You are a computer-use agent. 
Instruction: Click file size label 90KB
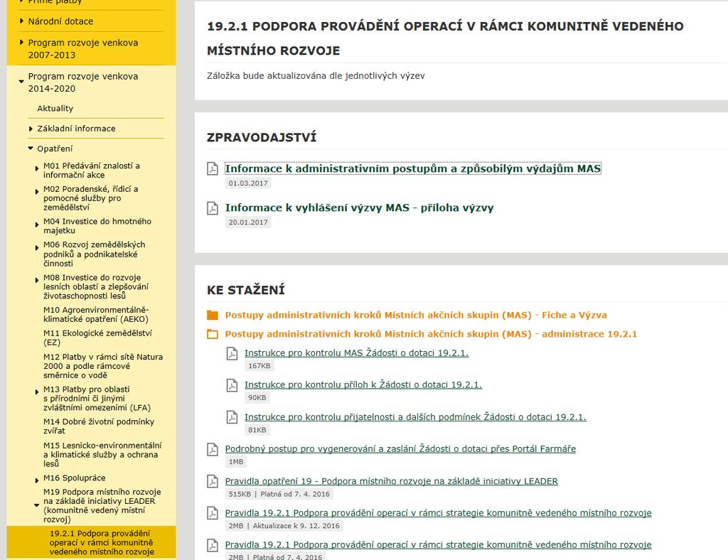[x=257, y=397]
